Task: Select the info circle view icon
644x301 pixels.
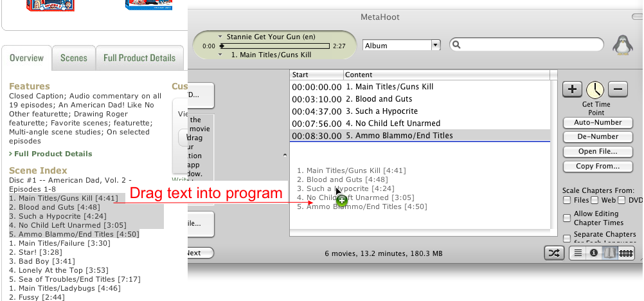Action: pyautogui.click(x=593, y=253)
